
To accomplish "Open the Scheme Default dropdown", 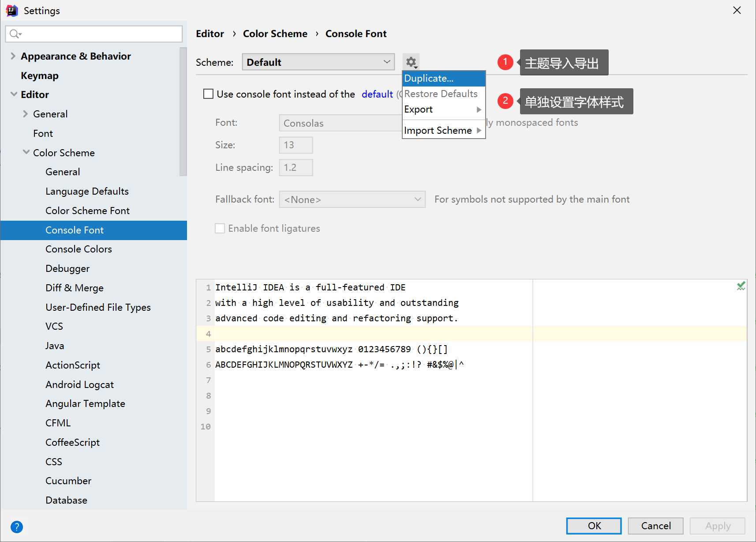I will [x=318, y=62].
